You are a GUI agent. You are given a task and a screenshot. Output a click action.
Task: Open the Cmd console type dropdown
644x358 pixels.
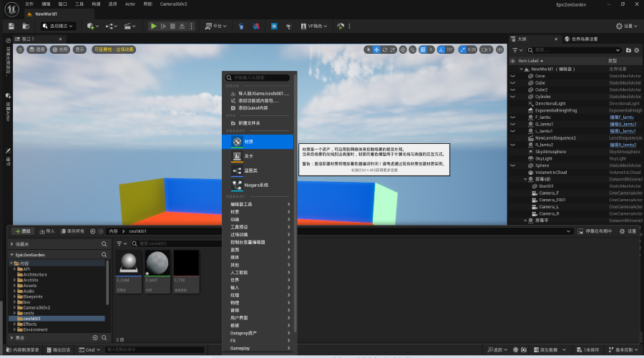[89, 350]
